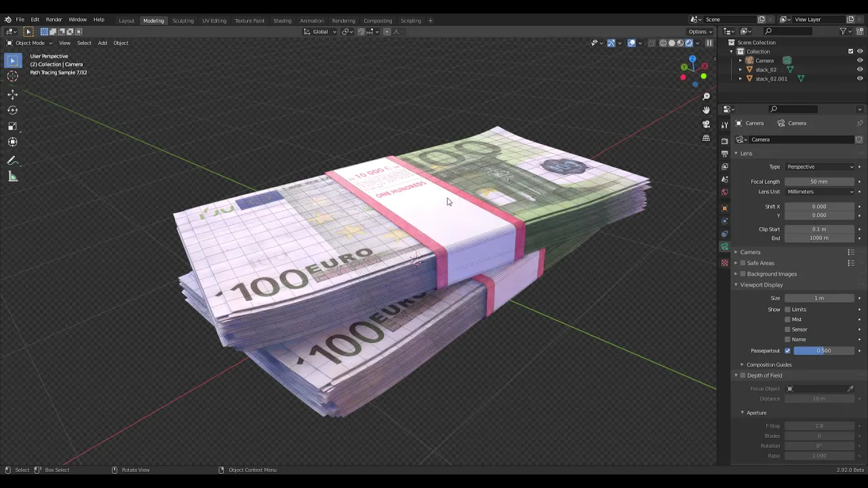Open the Output properties tab
The width and height of the screenshot is (868, 488).
point(725,154)
